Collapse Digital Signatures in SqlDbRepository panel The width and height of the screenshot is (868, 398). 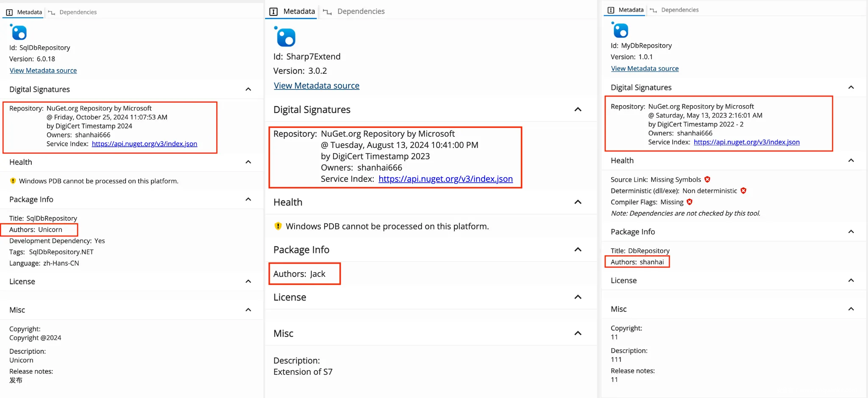[x=248, y=89]
